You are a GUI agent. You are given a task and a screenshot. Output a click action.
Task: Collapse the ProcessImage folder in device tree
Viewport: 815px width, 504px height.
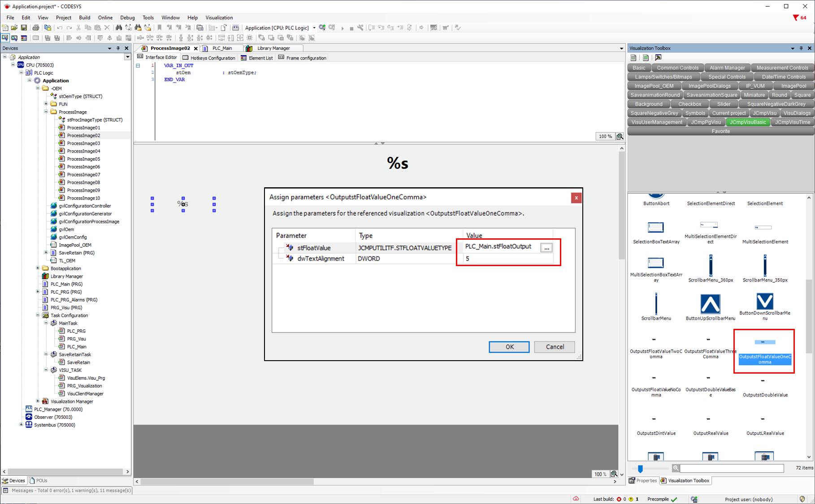coord(46,112)
